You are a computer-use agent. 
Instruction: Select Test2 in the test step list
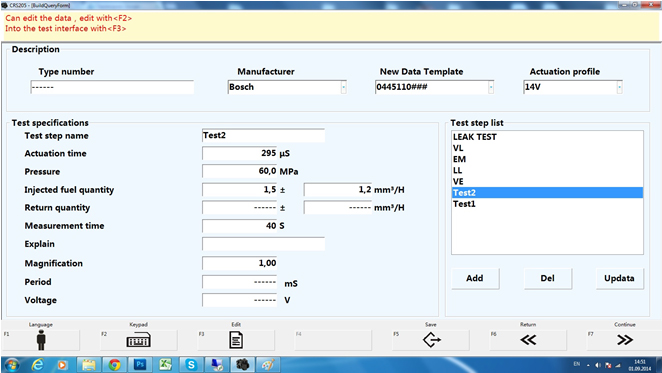547,193
